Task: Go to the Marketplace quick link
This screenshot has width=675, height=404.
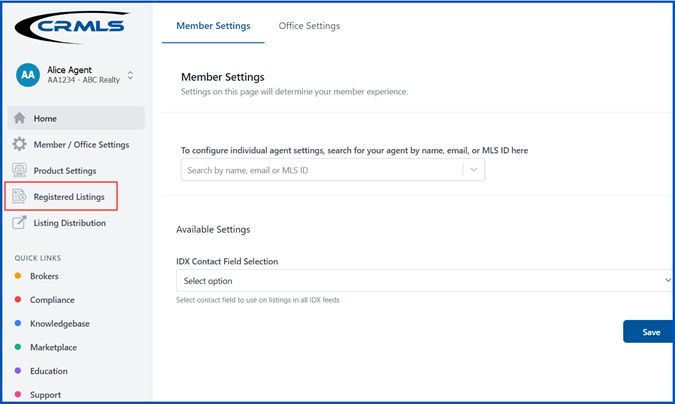Action: coord(53,347)
